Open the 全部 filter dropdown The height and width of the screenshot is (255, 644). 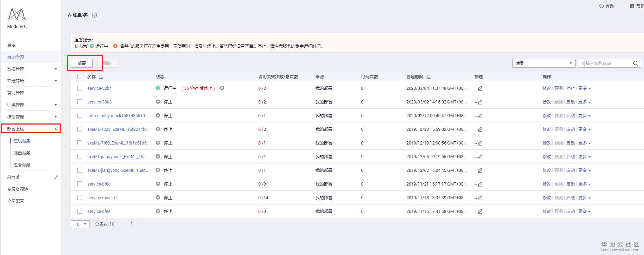tap(543, 63)
